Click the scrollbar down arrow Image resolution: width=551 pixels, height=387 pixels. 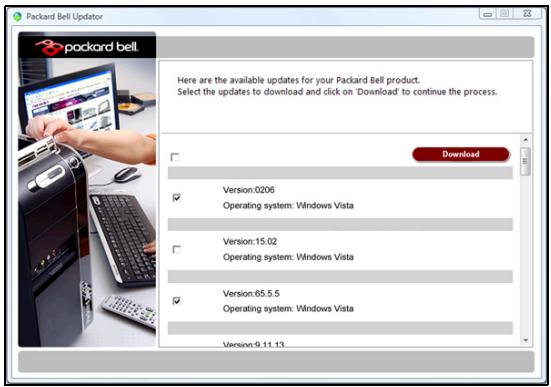(x=526, y=340)
